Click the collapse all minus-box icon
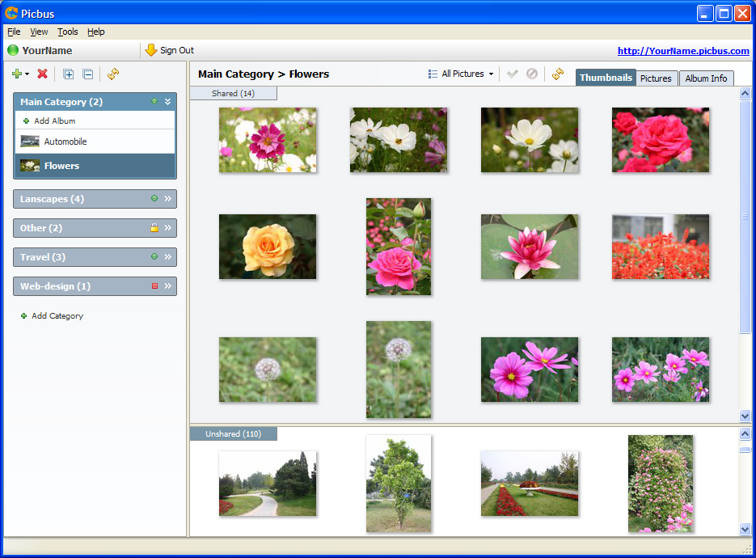Image resolution: width=756 pixels, height=558 pixels. [88, 74]
